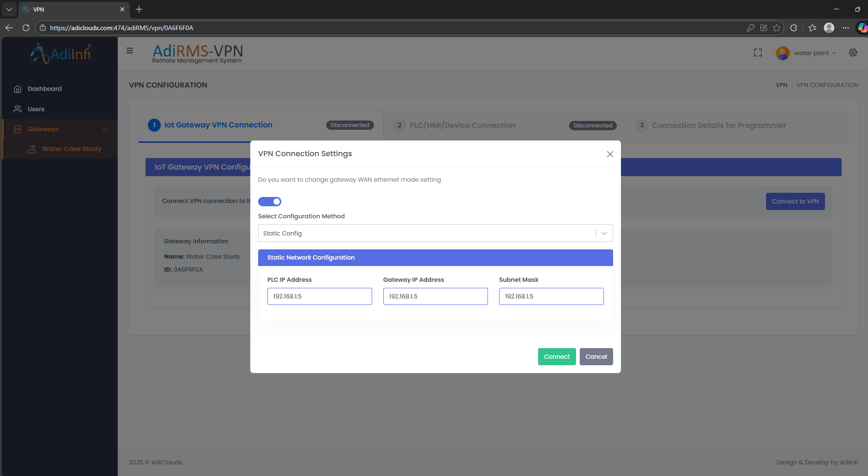This screenshot has width=868, height=476.
Task: Focus the Gateway IP Address input
Action: click(435, 296)
